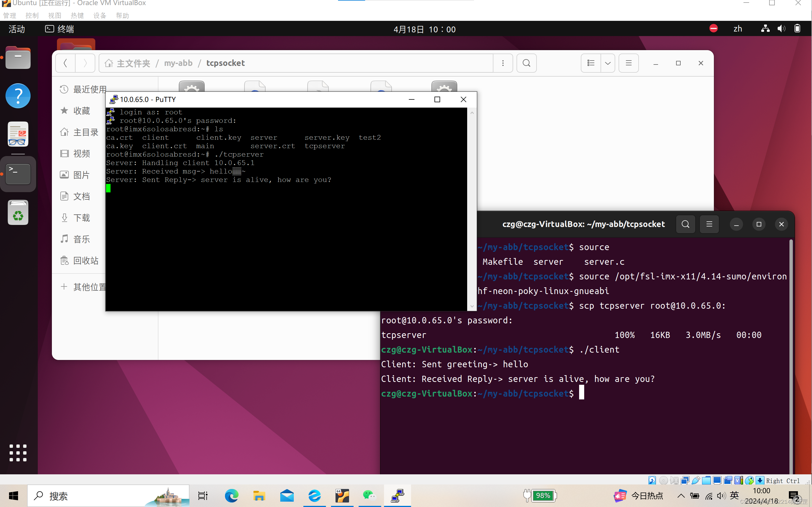
Task: Open the view options chevron in Files toolbar
Action: [608, 63]
